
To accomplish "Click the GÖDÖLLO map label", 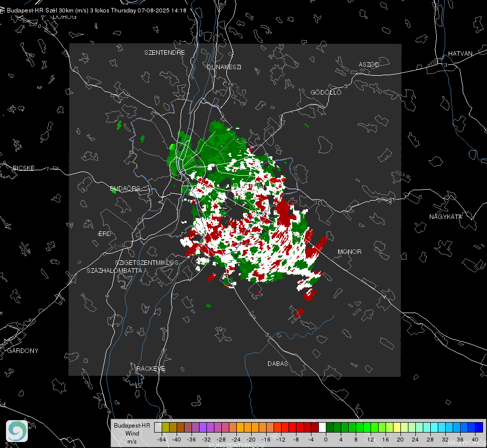I will [326, 92].
